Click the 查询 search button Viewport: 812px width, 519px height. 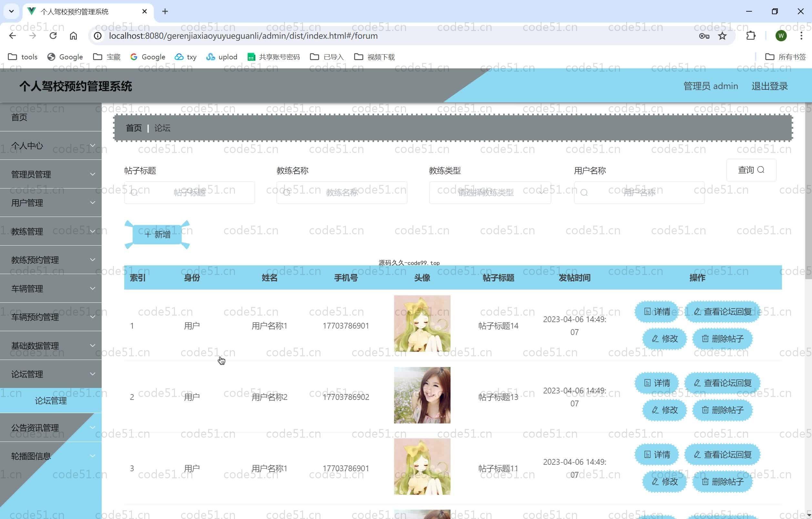pyautogui.click(x=751, y=170)
